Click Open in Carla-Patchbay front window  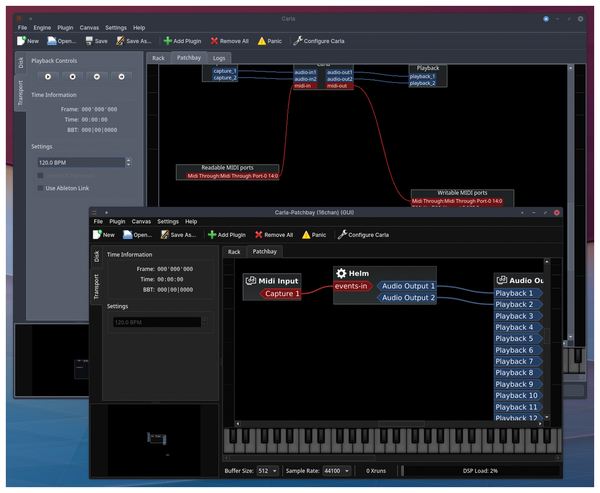(x=137, y=235)
